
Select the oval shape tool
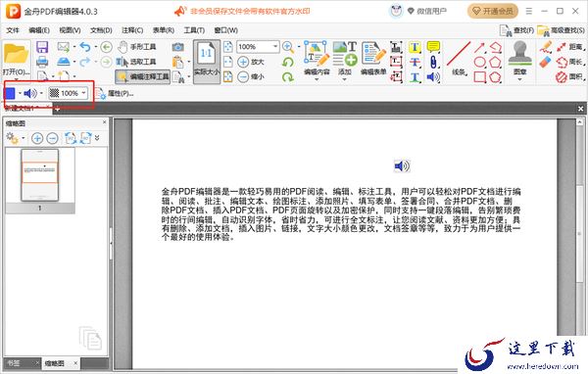pos(479,62)
